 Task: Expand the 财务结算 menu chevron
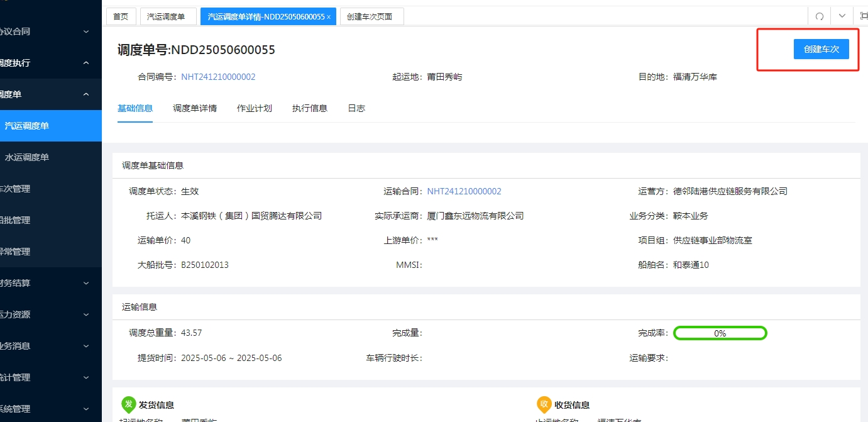86,283
